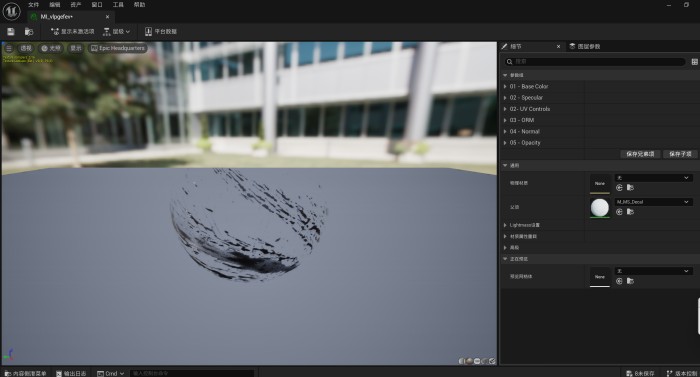Use selected asset for preview mesh row

tap(619, 281)
